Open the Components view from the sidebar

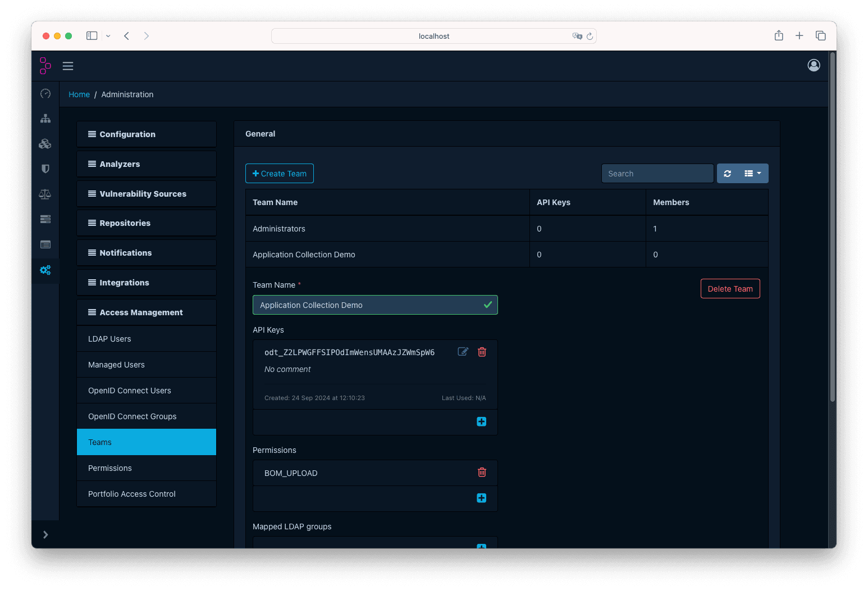(45, 143)
